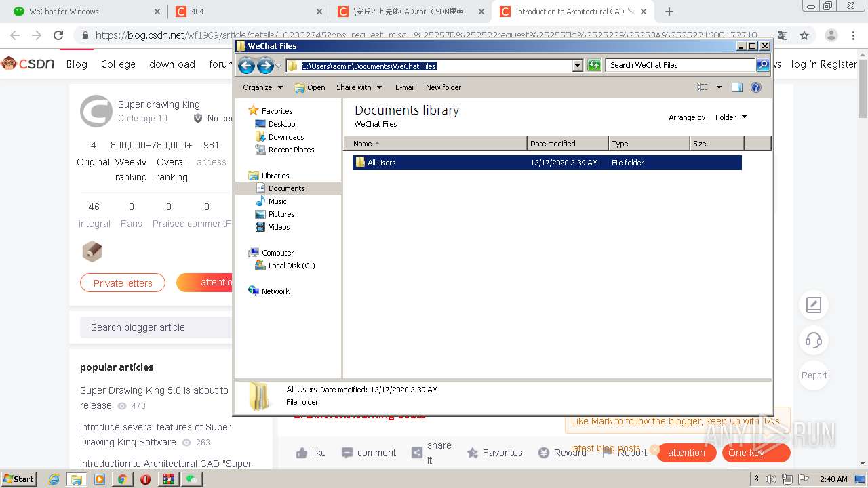
Task: Go back with the Explorer back arrow
Action: [x=246, y=65]
